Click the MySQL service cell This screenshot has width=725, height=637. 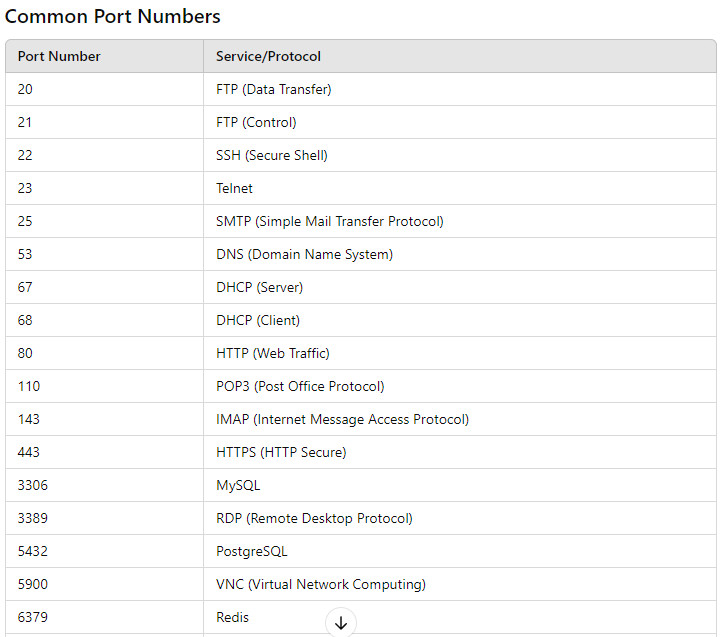(x=460, y=485)
